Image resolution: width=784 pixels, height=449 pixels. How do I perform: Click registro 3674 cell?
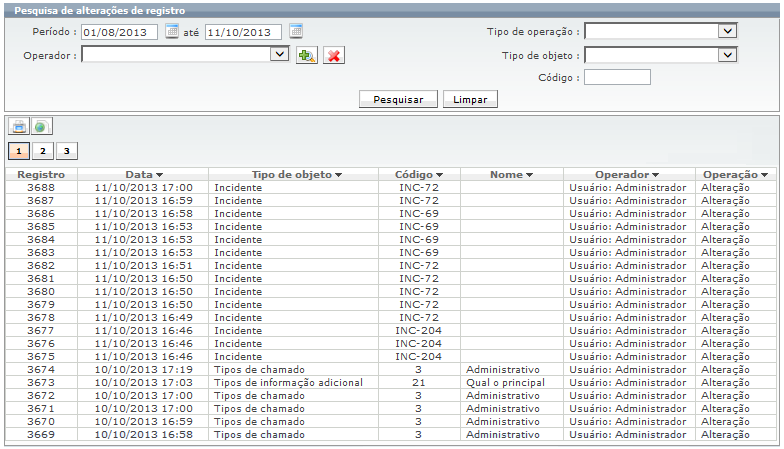[x=41, y=370]
